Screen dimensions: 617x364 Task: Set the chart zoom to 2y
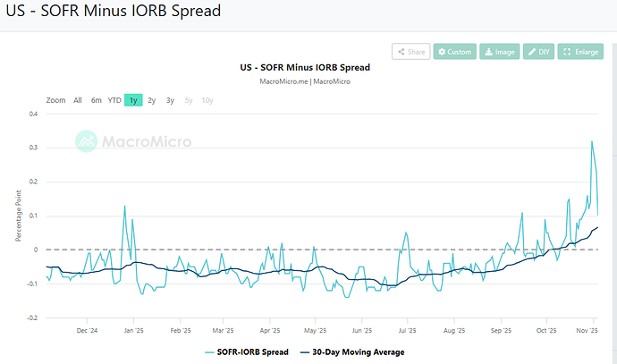tap(151, 100)
